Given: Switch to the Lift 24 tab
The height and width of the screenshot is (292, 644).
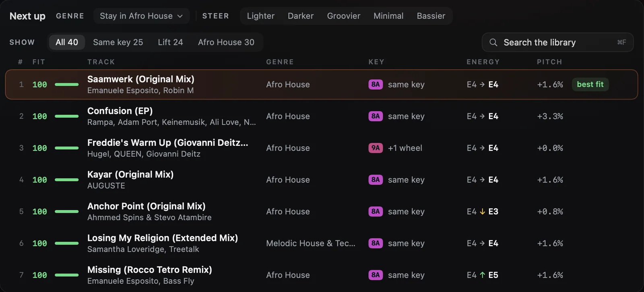Looking at the screenshot, I should point(170,42).
